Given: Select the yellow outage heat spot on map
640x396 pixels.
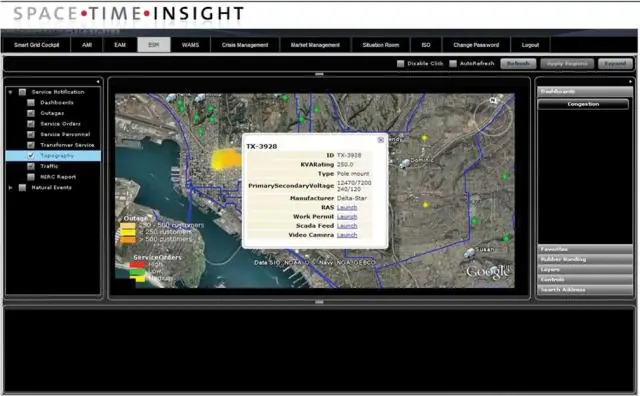Looking at the screenshot, I should pyautogui.click(x=225, y=159).
